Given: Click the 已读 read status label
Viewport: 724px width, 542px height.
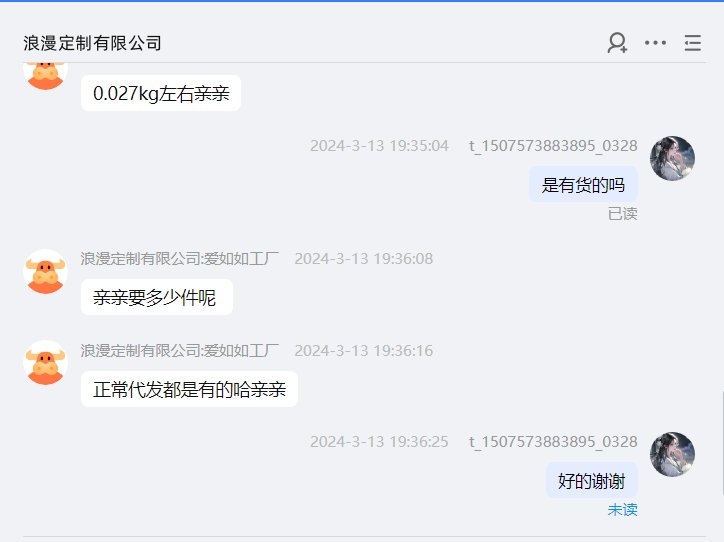Looking at the screenshot, I should click(x=622, y=214).
